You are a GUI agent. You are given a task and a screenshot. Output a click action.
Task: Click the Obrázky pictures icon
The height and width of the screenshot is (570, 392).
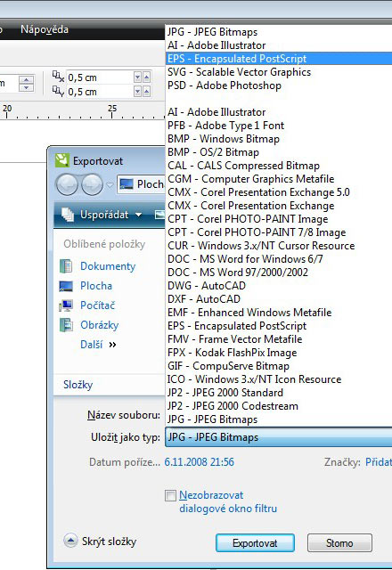(66, 325)
